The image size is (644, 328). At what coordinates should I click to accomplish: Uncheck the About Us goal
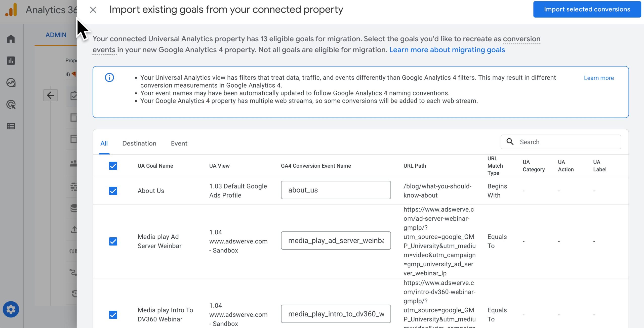(113, 191)
